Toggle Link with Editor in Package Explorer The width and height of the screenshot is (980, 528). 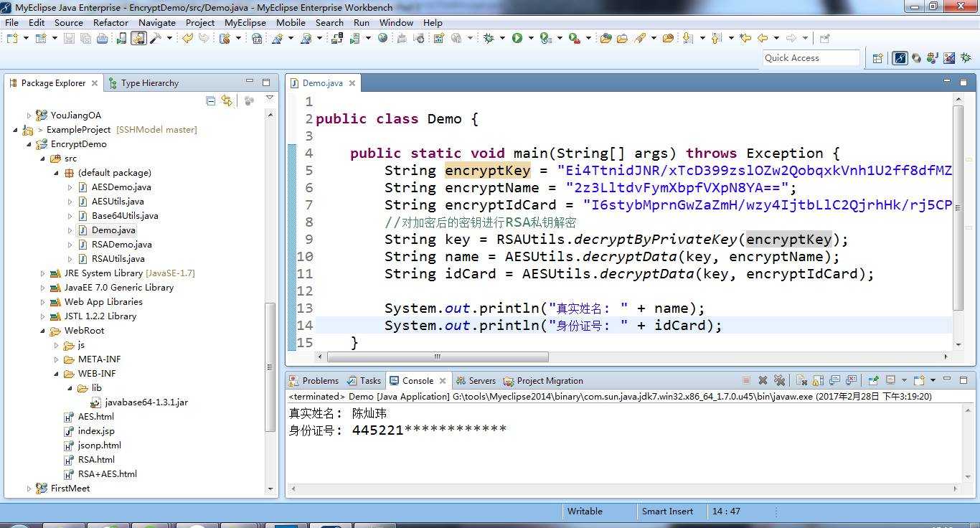click(227, 101)
